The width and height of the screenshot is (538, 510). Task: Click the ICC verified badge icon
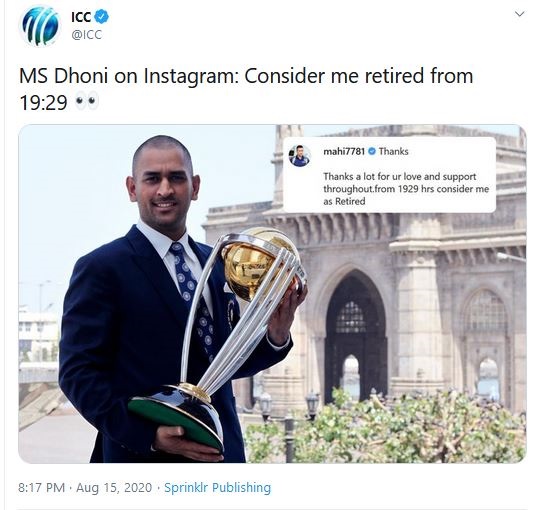(x=101, y=16)
